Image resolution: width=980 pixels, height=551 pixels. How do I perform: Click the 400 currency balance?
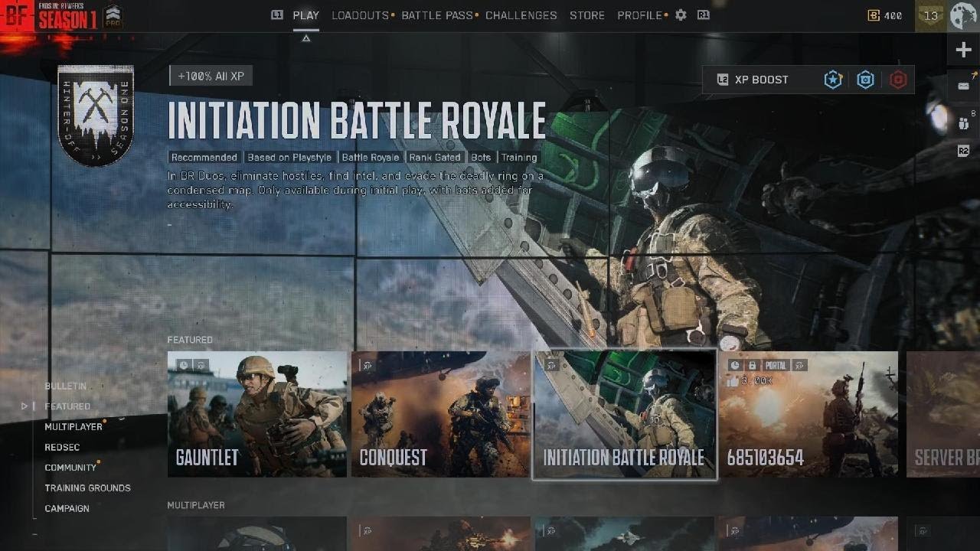click(x=893, y=15)
